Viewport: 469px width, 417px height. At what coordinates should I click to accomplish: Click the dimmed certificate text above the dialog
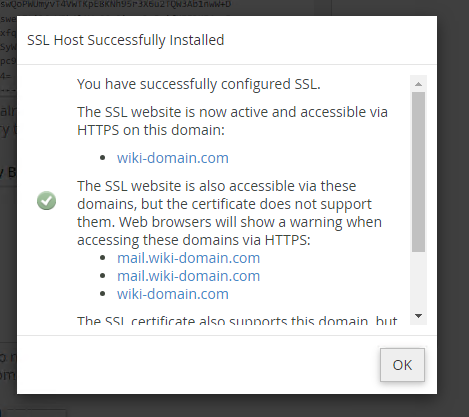[x=116, y=4]
